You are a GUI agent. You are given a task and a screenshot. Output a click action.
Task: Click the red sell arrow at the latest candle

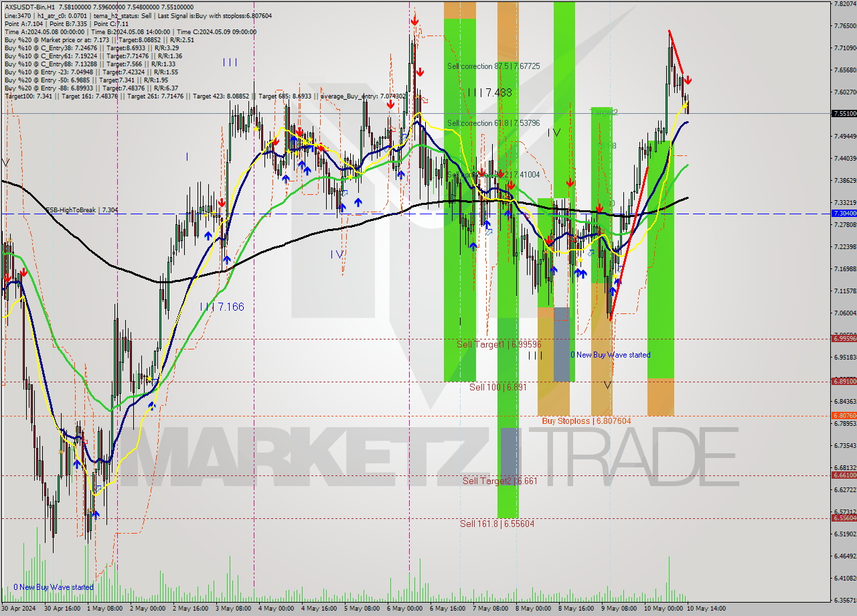coord(688,80)
